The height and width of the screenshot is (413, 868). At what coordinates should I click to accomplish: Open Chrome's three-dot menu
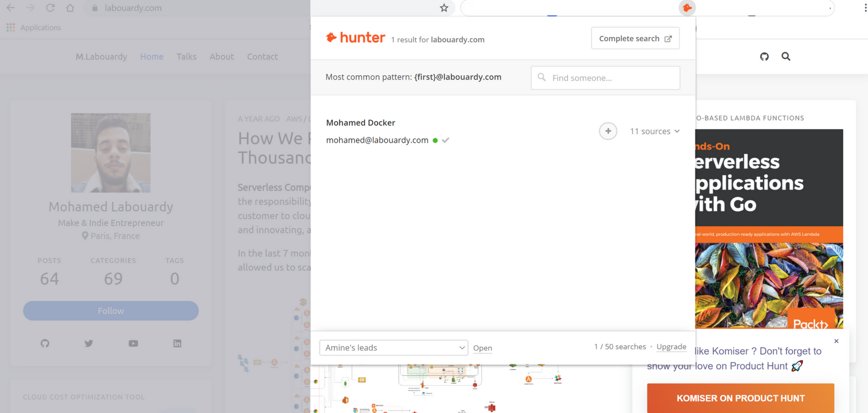click(x=865, y=8)
